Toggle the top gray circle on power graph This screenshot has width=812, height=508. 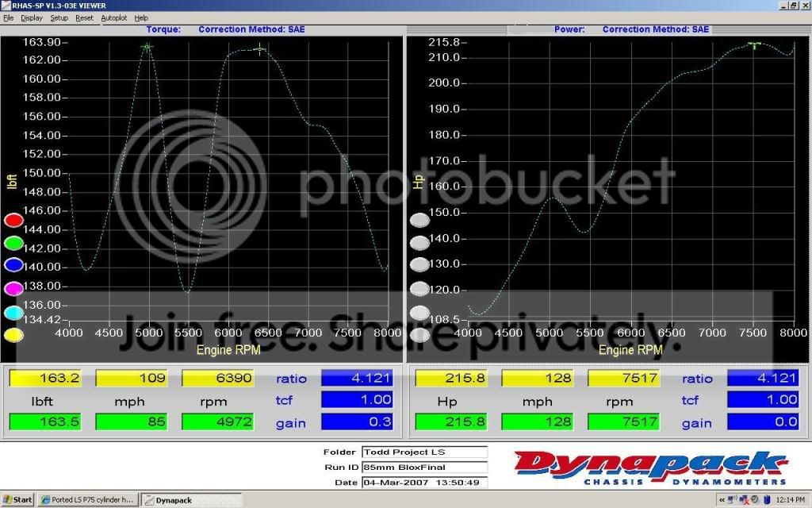(419, 221)
